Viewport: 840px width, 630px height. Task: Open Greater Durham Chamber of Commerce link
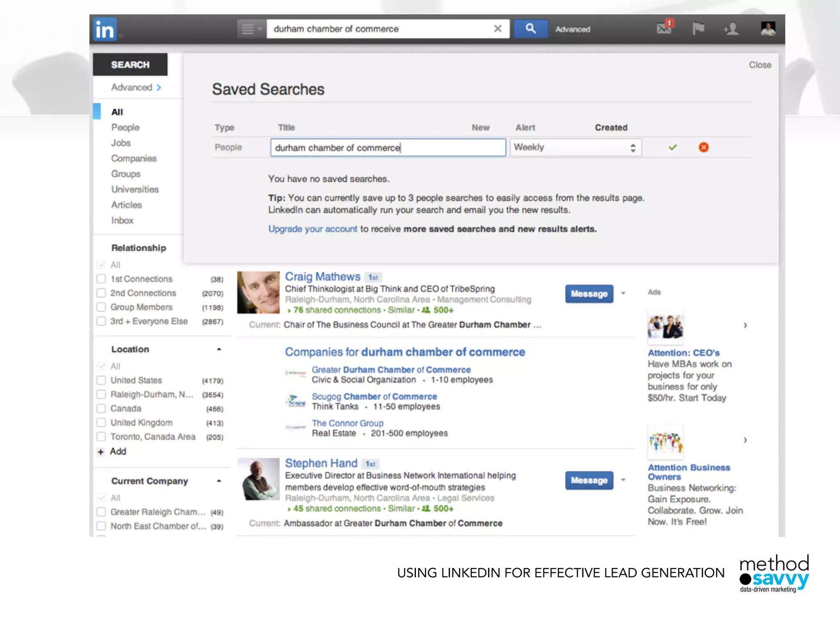(x=391, y=370)
